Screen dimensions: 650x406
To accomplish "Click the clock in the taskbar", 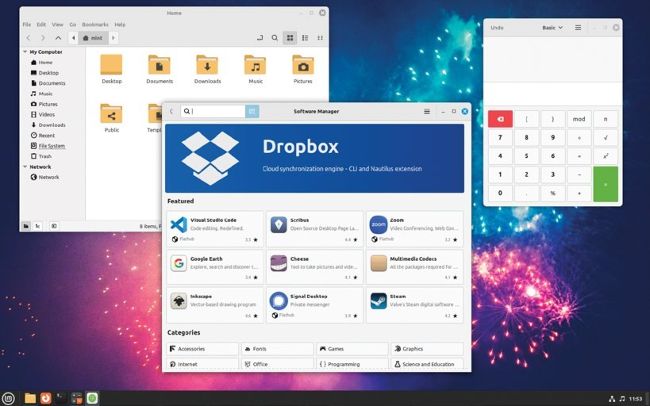I will [x=635, y=399].
